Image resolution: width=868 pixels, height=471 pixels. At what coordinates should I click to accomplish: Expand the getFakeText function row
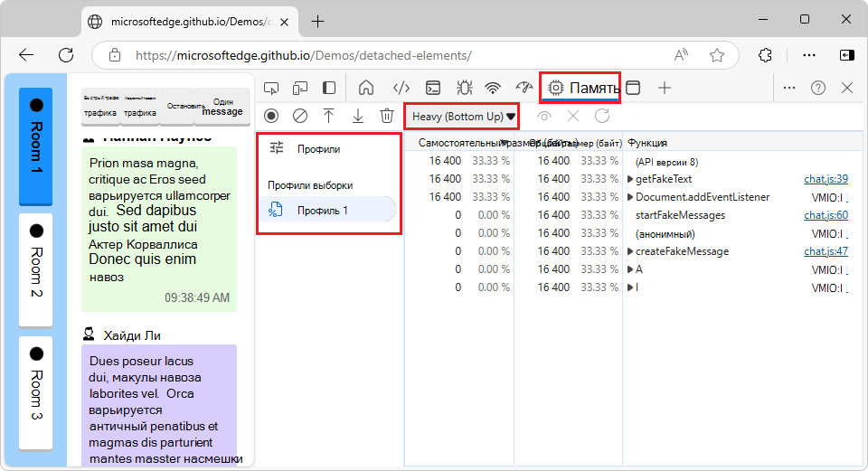[630, 179]
